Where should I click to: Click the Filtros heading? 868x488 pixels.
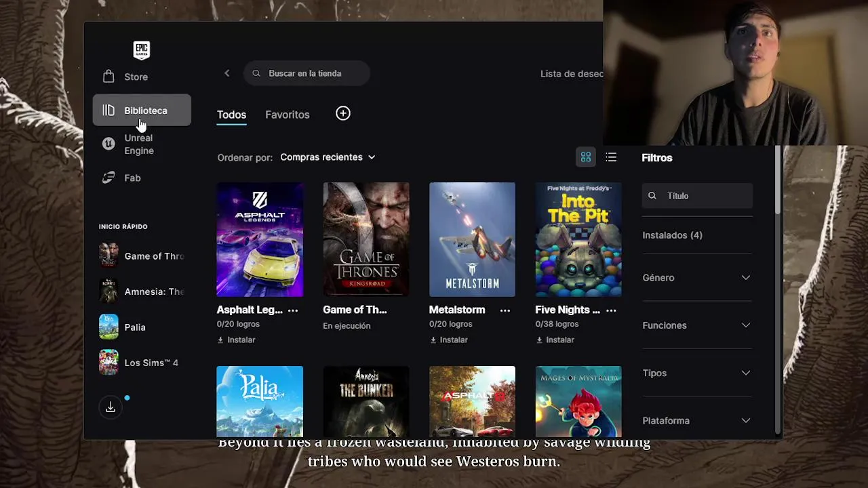pos(657,158)
